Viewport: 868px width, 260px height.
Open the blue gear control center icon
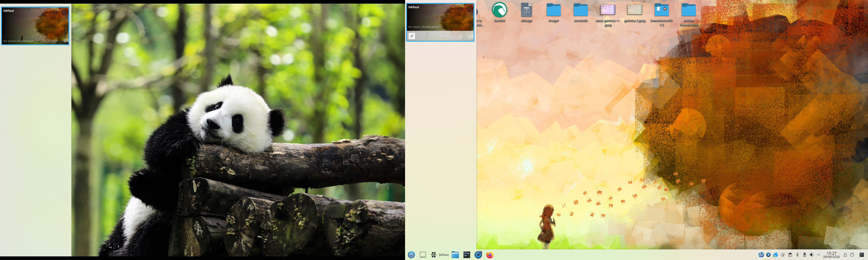pyautogui.click(x=478, y=255)
